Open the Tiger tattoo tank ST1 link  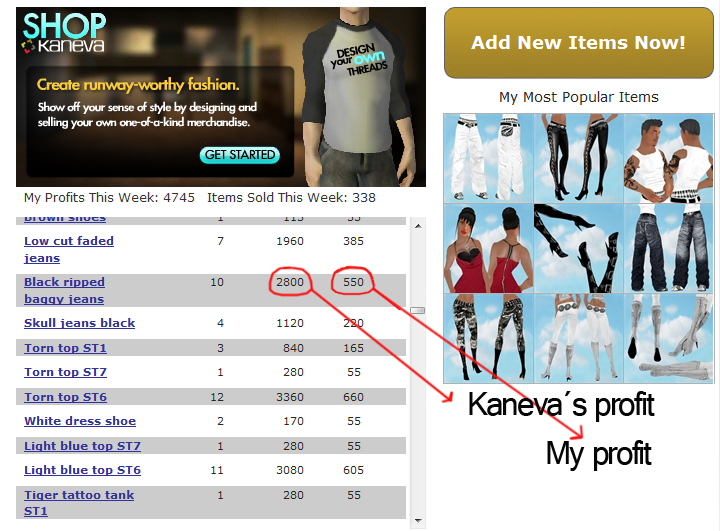79,503
